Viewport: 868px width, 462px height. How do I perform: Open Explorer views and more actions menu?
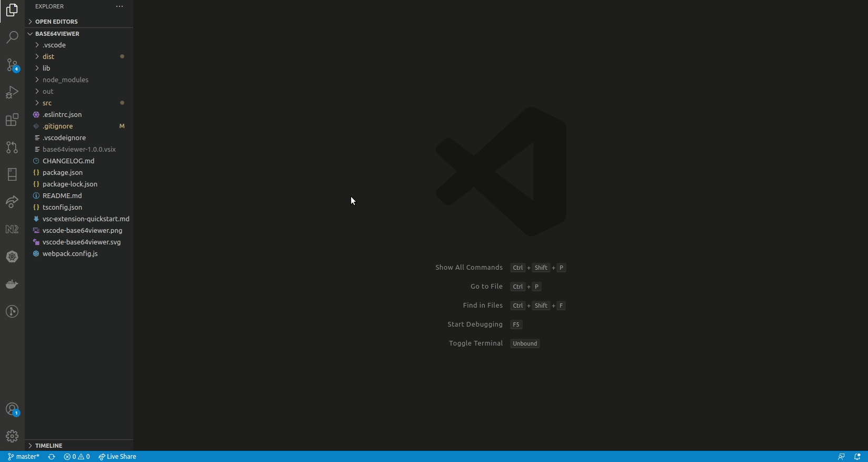[x=119, y=6]
